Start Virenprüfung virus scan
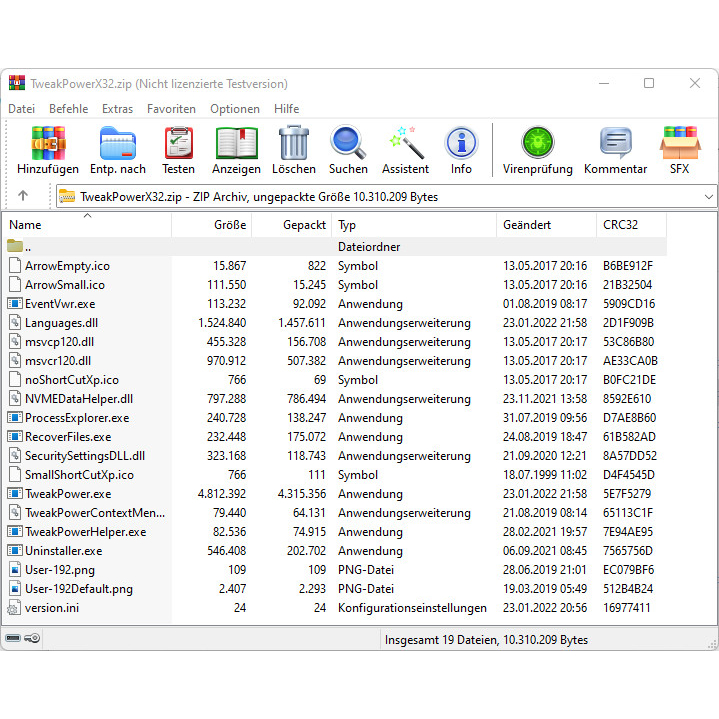The height and width of the screenshot is (719, 719). [x=537, y=145]
